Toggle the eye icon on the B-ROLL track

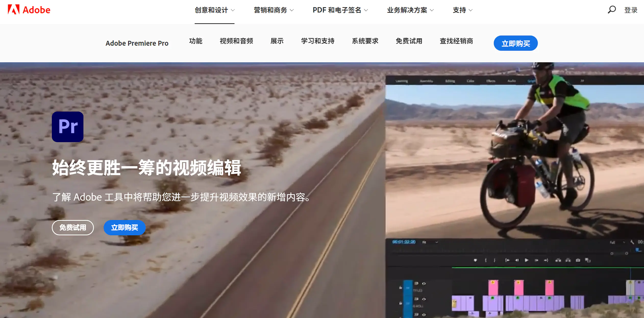pos(424,299)
